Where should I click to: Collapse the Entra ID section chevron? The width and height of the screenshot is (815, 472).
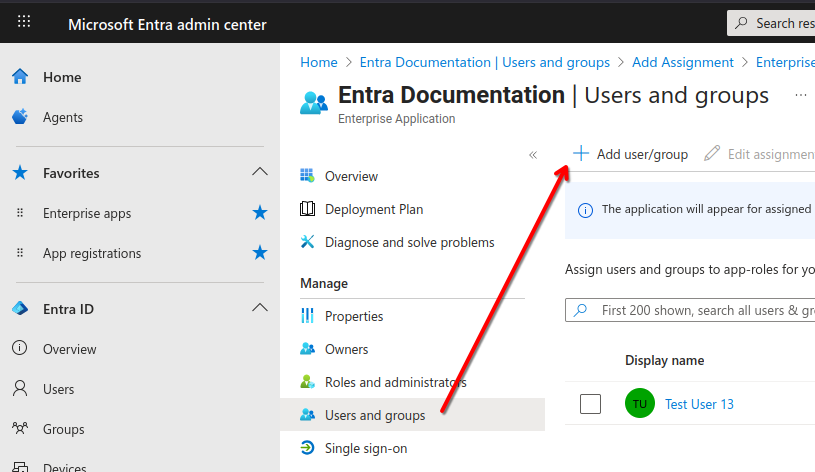(x=259, y=308)
